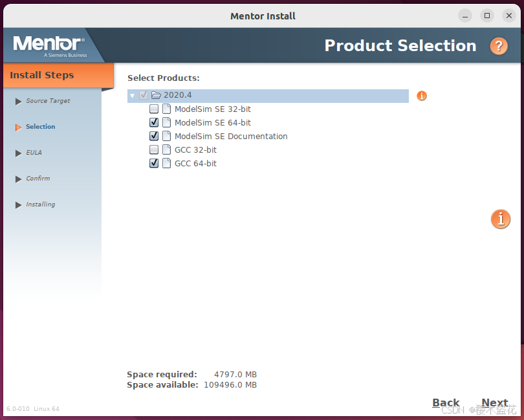
Task: Maximize the Mentor Install window
Action: [487, 16]
